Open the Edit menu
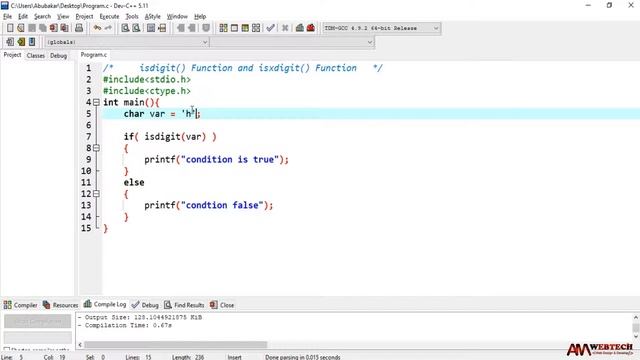640x360 pixels. point(23,16)
